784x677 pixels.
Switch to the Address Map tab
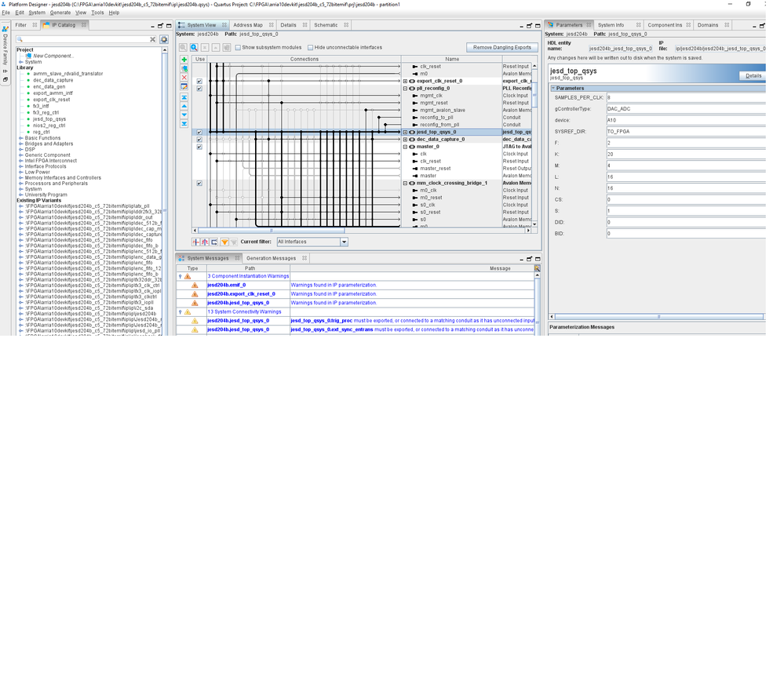point(248,25)
